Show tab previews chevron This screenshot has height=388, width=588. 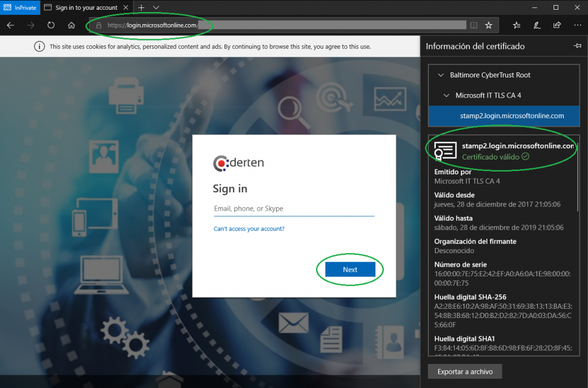coord(156,7)
